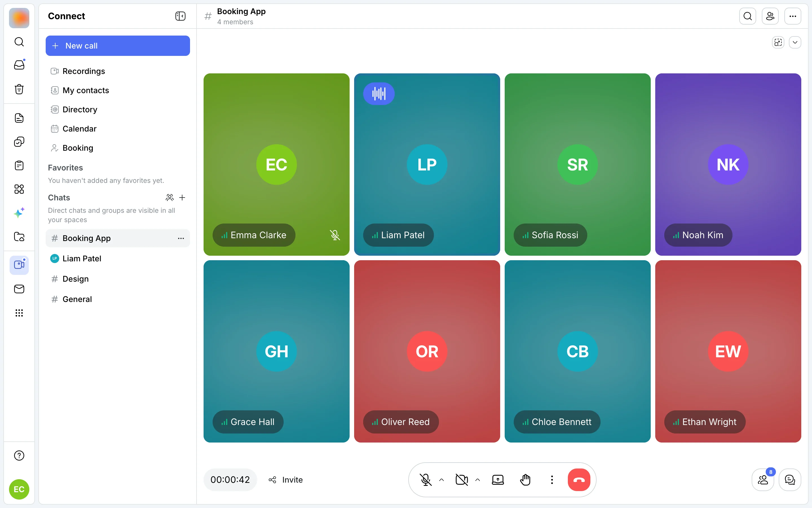
Task: Open the AI sparkle assistant icon
Action: 19,213
